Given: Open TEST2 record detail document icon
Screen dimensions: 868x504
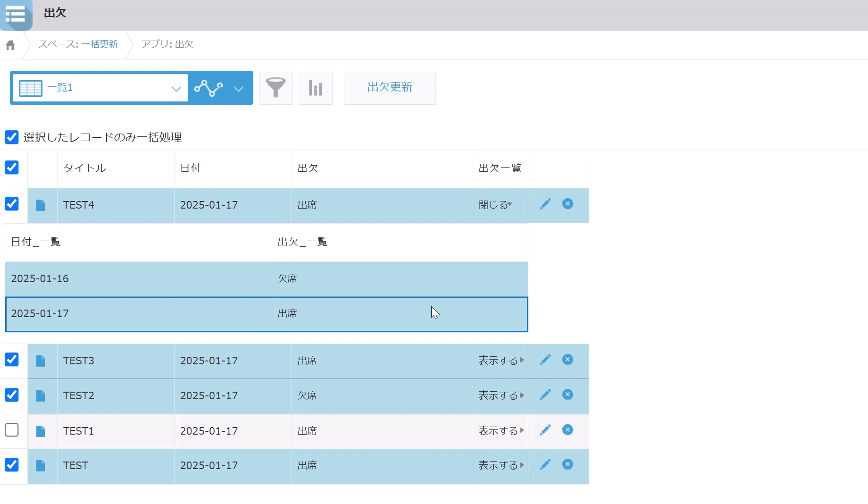Looking at the screenshot, I should point(41,395).
